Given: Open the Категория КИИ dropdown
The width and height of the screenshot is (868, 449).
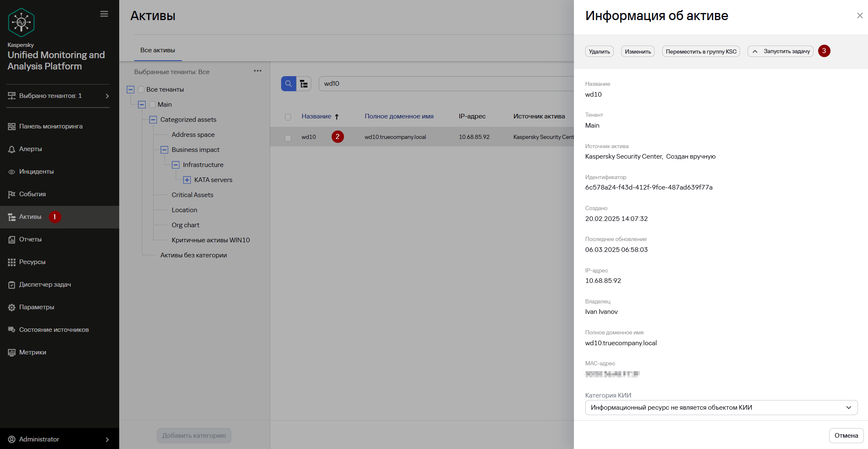Looking at the screenshot, I should click(721, 408).
